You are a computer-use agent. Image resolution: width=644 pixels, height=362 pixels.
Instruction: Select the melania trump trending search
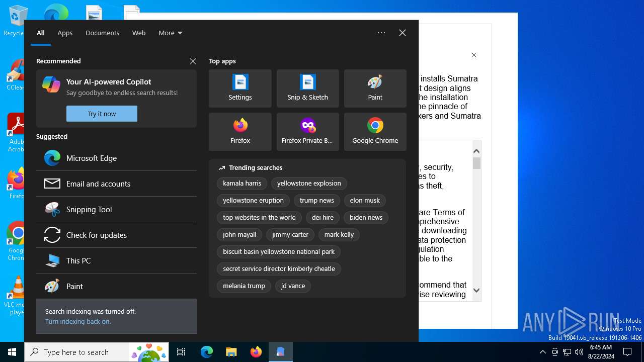pyautogui.click(x=244, y=286)
